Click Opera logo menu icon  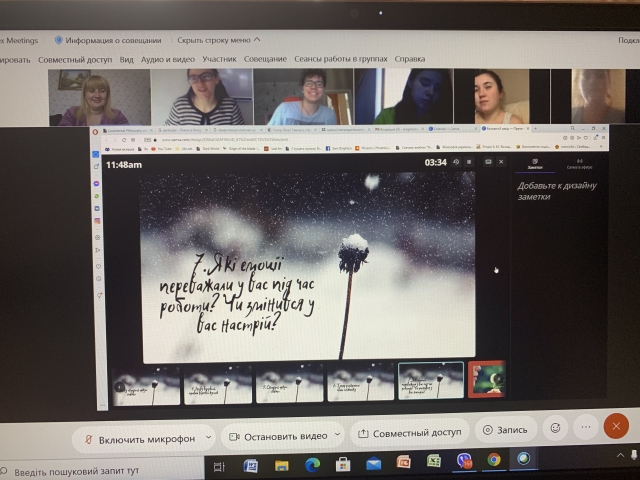click(x=95, y=132)
